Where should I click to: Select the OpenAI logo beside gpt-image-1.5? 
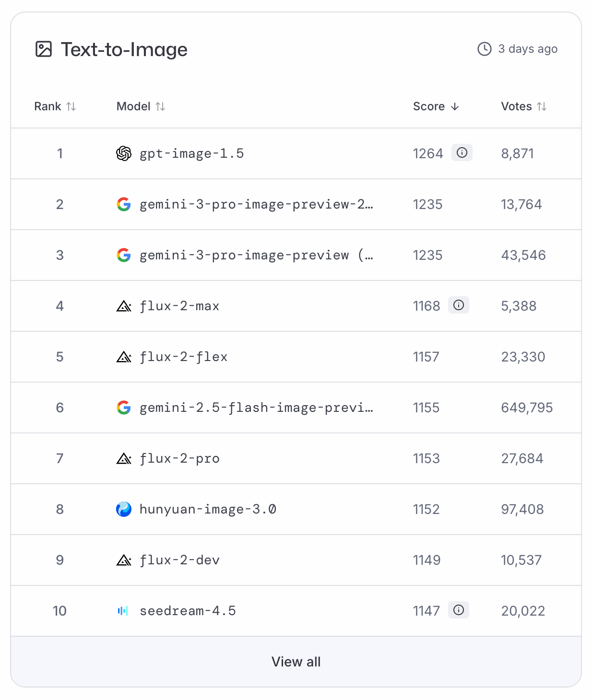click(x=123, y=153)
